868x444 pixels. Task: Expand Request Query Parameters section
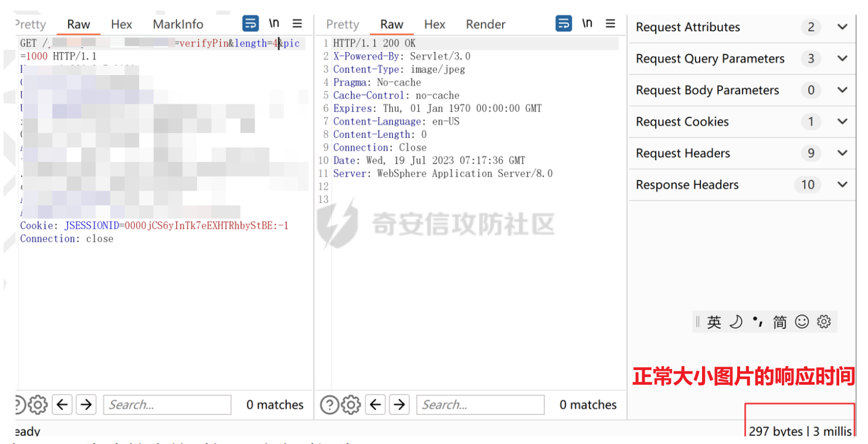click(x=842, y=59)
